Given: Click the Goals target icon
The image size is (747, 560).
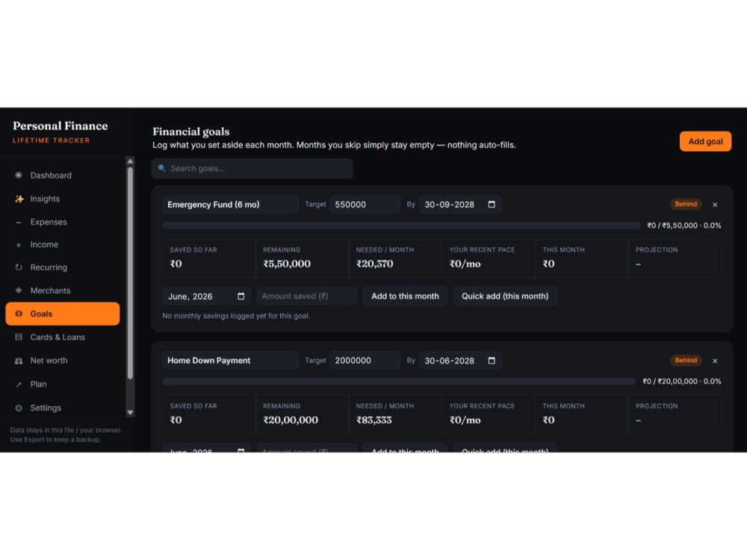Looking at the screenshot, I should coord(19,314).
